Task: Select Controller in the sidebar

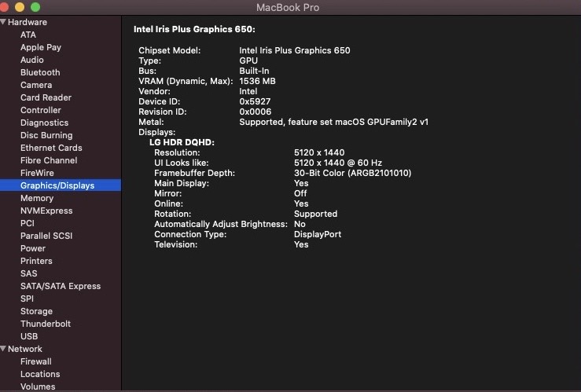Action: pyautogui.click(x=41, y=110)
